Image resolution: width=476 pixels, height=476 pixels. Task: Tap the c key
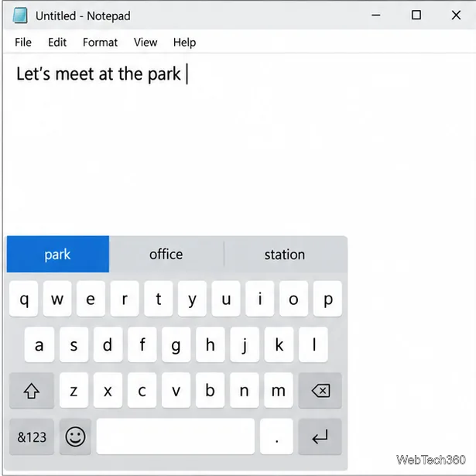[x=142, y=391]
